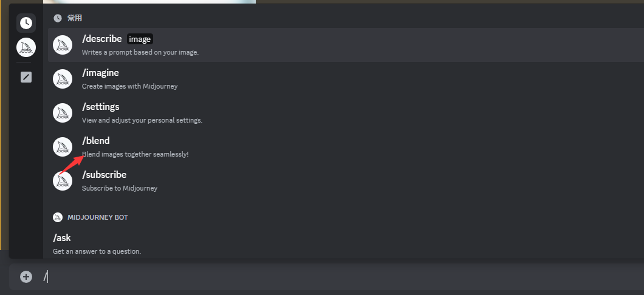This screenshot has height=295, width=644.
Task: Pick the /settings command
Action: tap(101, 107)
